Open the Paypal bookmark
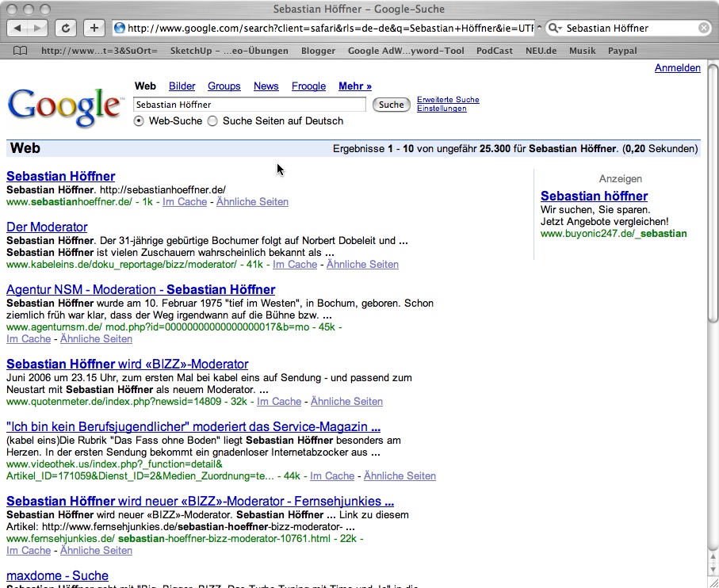Image resolution: width=719 pixels, height=588 pixels. tap(622, 51)
